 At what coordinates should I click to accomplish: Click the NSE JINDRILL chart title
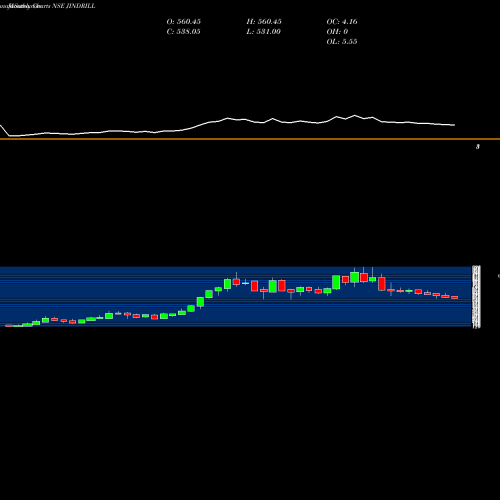[74, 6]
